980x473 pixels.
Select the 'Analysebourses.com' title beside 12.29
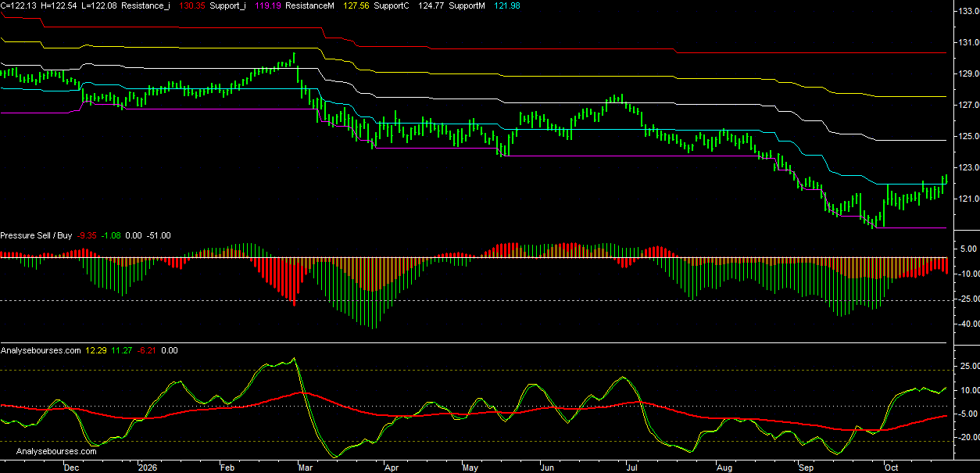[x=41, y=350]
